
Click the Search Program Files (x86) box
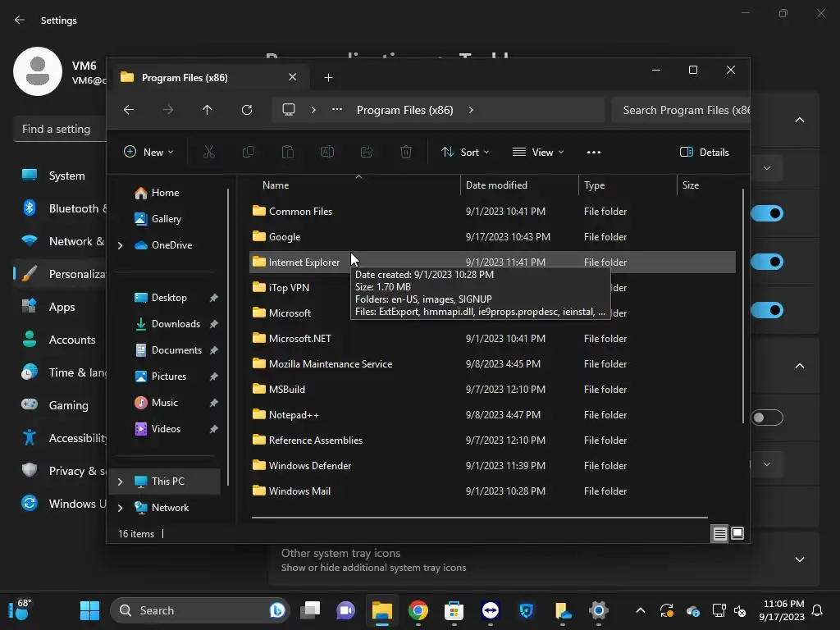point(680,110)
